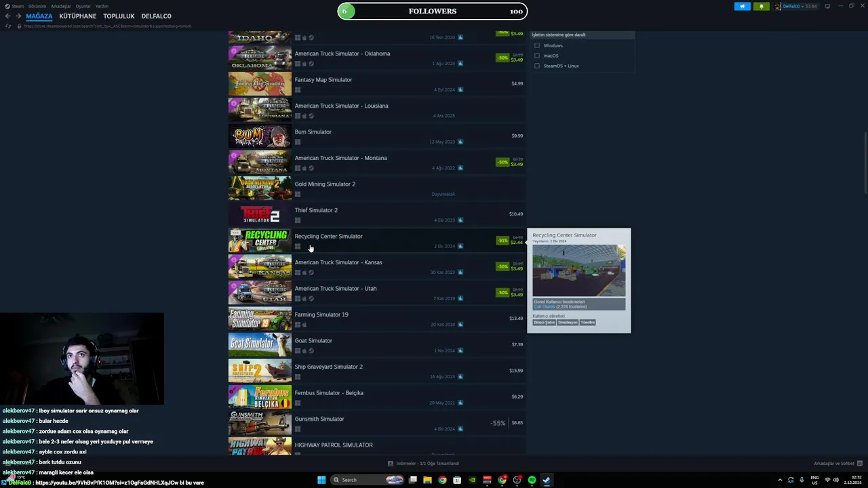Open the İndirmeler downloads status bar
This screenshot has width=868, height=488.
point(423,464)
